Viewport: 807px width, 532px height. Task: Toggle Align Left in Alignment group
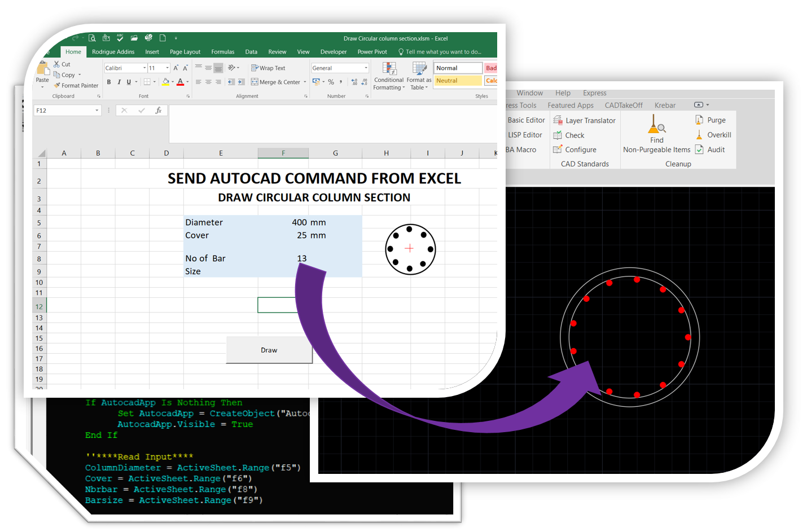[199, 82]
